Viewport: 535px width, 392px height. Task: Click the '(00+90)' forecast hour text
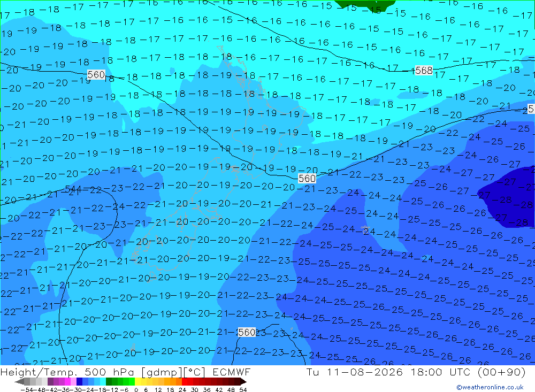point(502,372)
